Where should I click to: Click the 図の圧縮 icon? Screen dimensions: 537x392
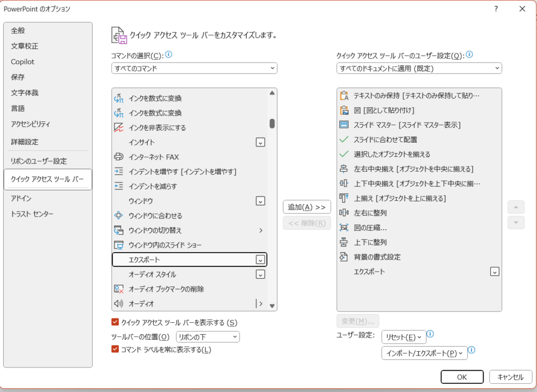pyautogui.click(x=344, y=228)
